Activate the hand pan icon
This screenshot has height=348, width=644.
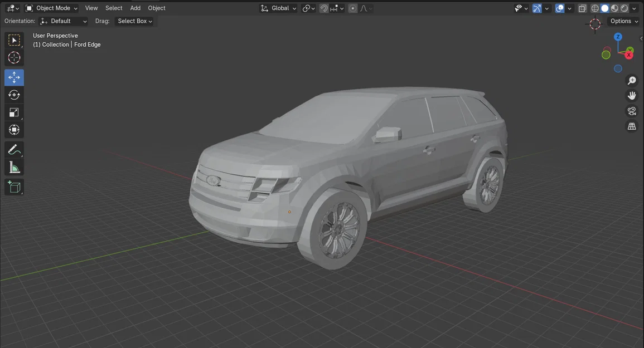click(632, 95)
